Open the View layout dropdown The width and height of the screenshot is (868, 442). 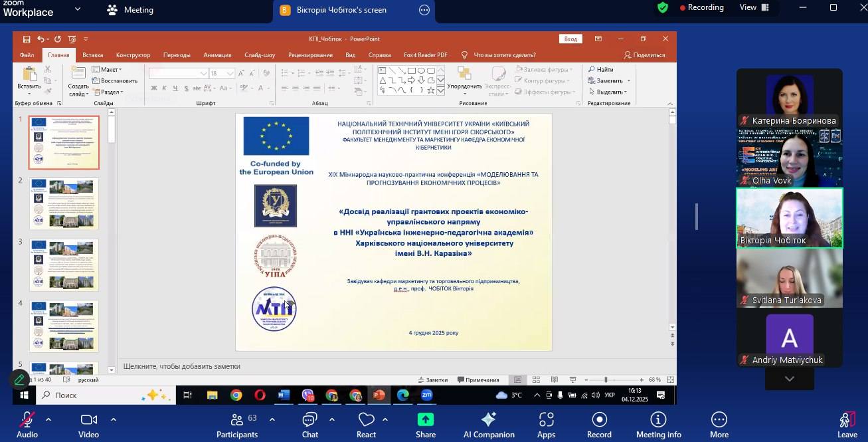[x=754, y=7]
